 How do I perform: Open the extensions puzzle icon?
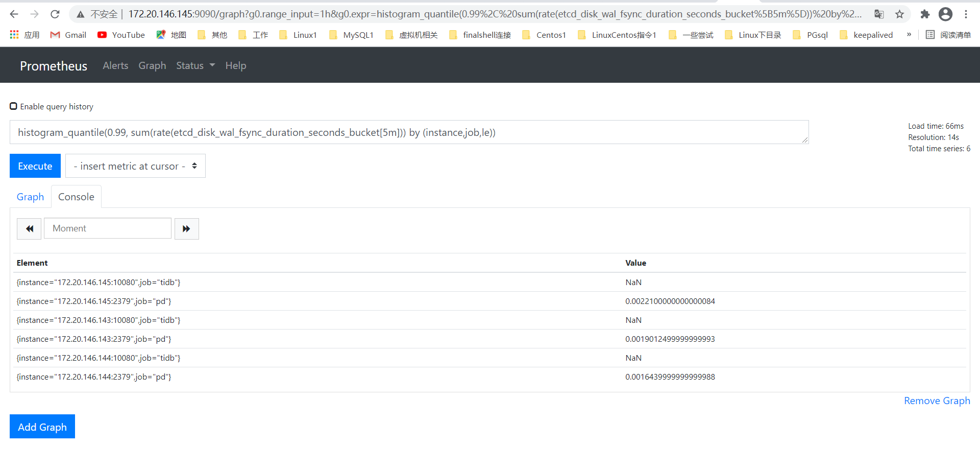925,14
